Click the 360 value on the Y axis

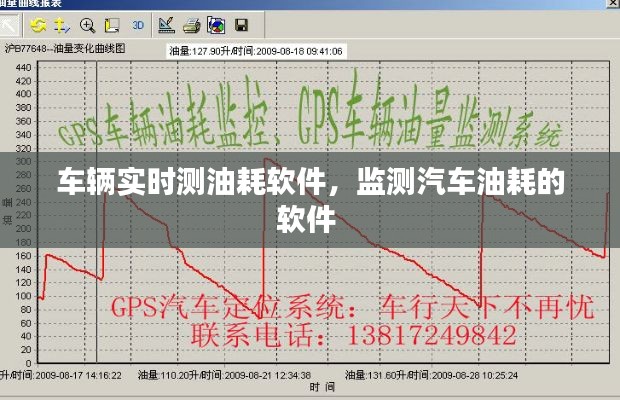pos(23,121)
